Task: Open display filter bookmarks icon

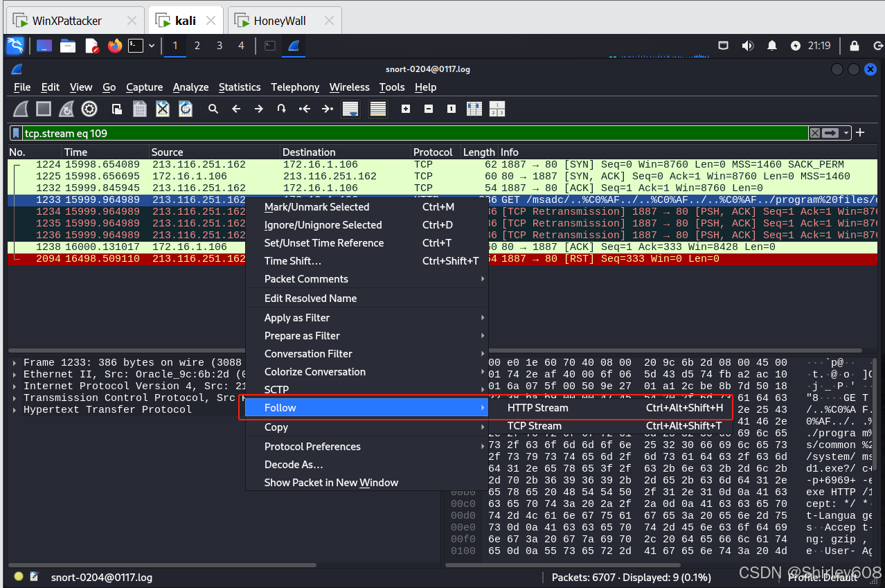Action: click(x=16, y=133)
